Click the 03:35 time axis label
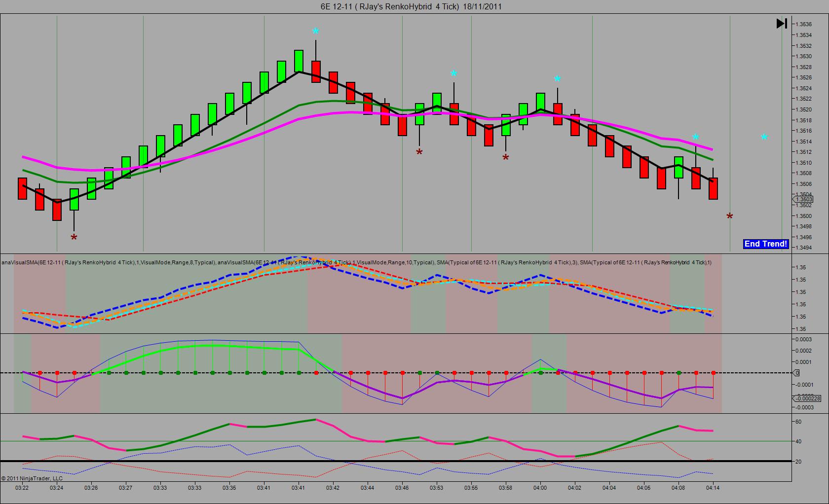 229,488
